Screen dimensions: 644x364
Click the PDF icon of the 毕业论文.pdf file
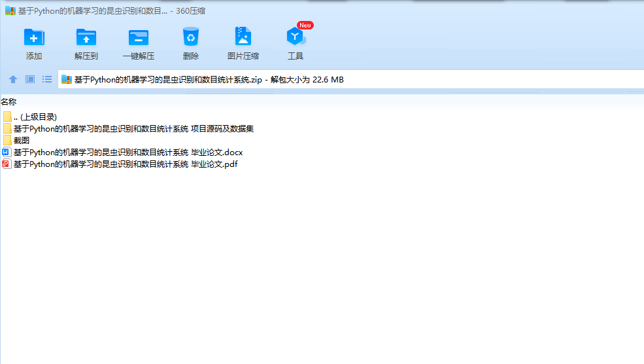coord(6,164)
